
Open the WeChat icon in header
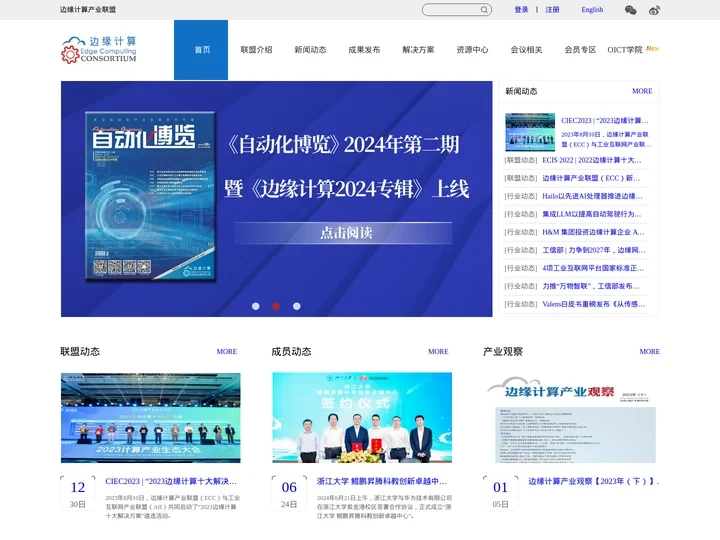tap(630, 10)
